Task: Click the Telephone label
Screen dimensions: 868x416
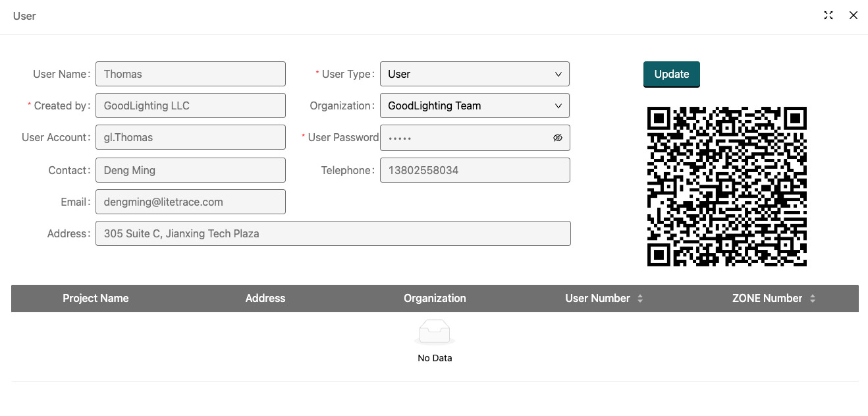Action: pyautogui.click(x=347, y=170)
